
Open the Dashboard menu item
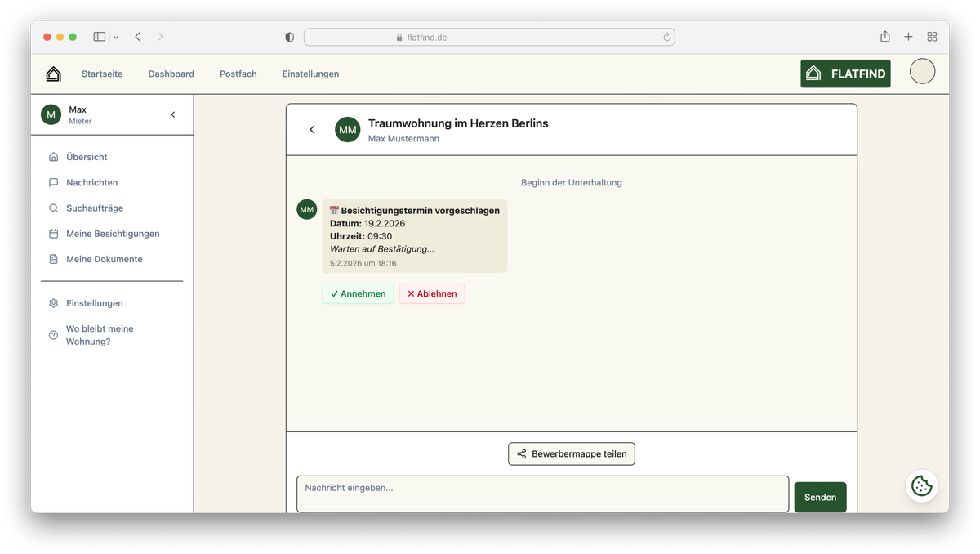click(x=171, y=74)
